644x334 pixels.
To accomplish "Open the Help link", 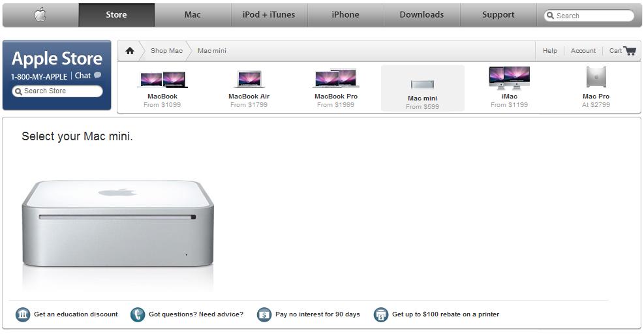I will pyautogui.click(x=550, y=50).
